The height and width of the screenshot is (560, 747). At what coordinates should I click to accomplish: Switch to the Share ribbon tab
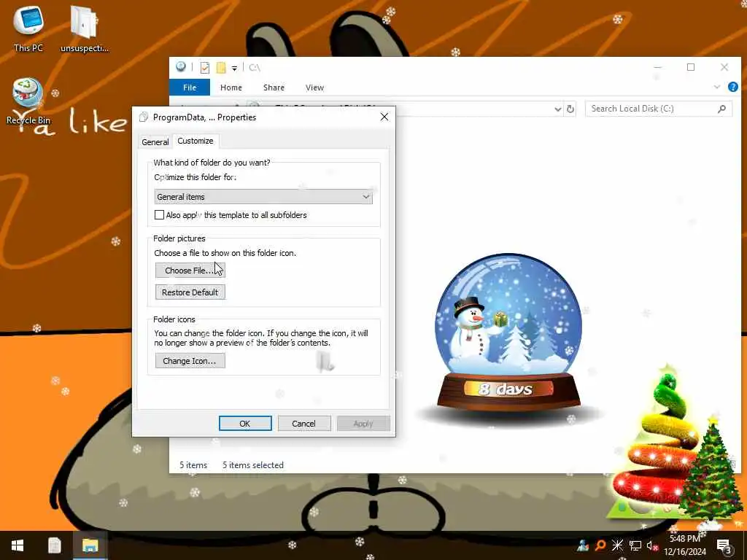[274, 87]
